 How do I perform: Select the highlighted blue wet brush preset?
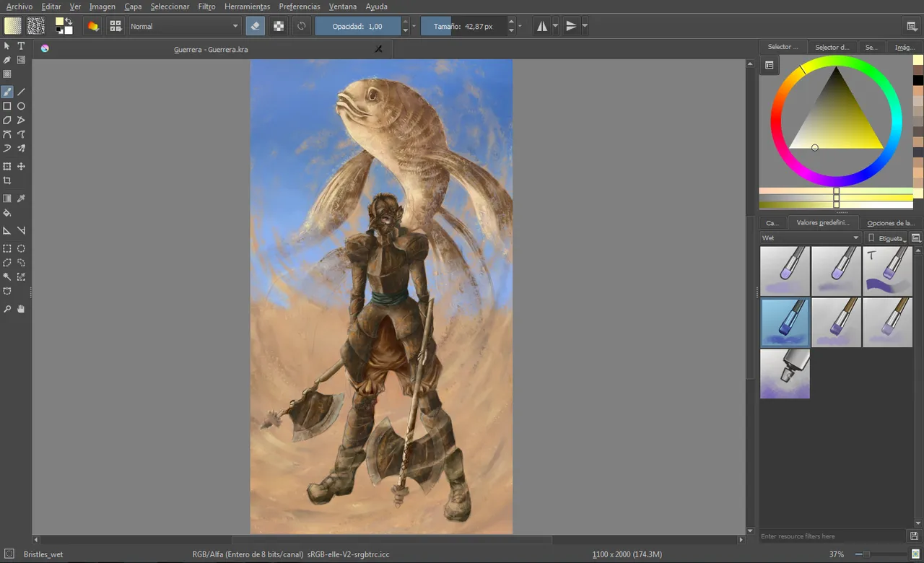pyautogui.click(x=785, y=322)
